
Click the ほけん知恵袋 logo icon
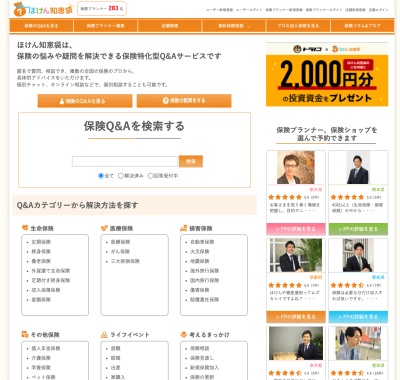click(20, 9)
